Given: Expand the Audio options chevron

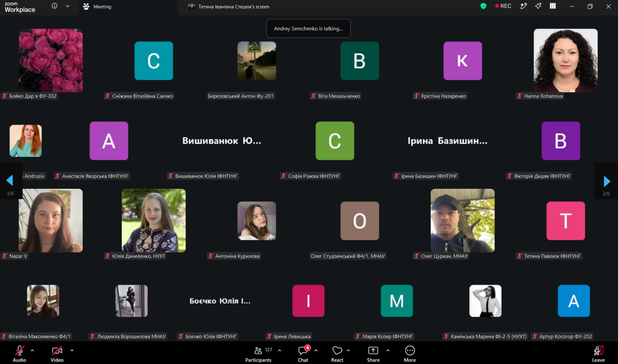Looking at the screenshot, I should 32,350.
